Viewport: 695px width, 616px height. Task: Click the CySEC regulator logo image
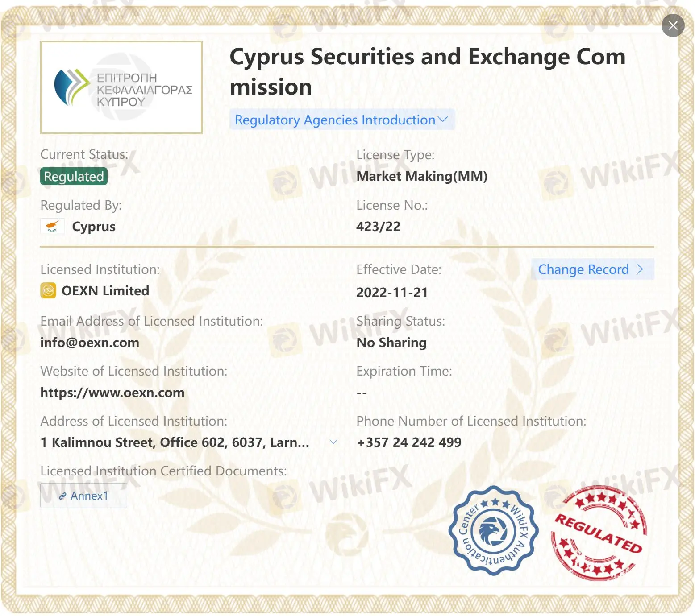121,87
